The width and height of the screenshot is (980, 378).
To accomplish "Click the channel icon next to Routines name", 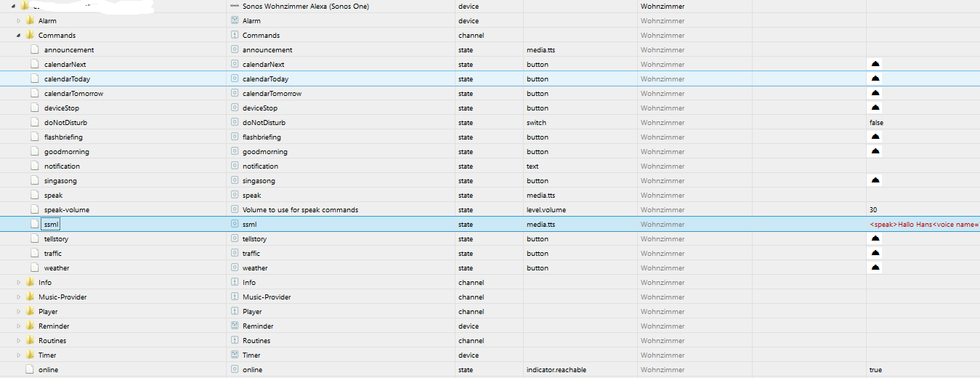I will [x=235, y=340].
